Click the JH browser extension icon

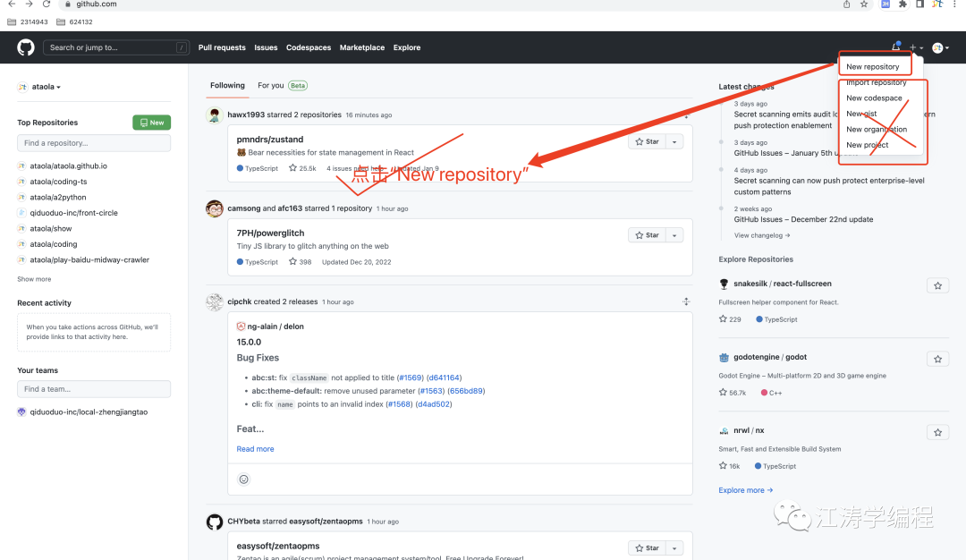point(885,4)
